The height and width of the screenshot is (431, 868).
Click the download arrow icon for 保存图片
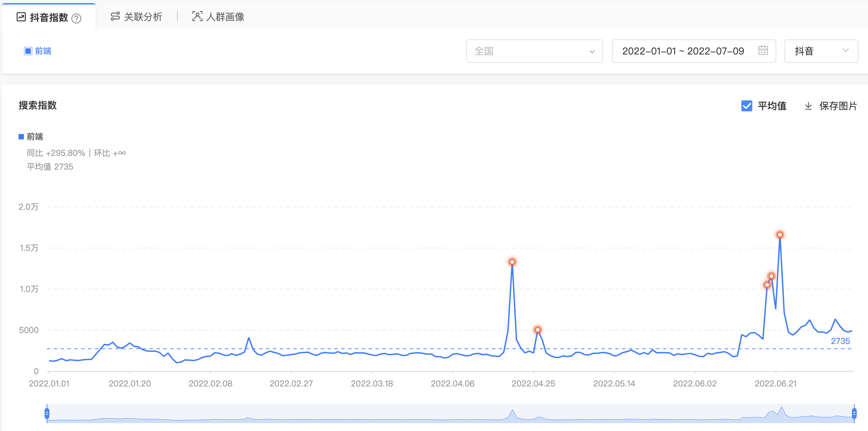pyautogui.click(x=808, y=106)
